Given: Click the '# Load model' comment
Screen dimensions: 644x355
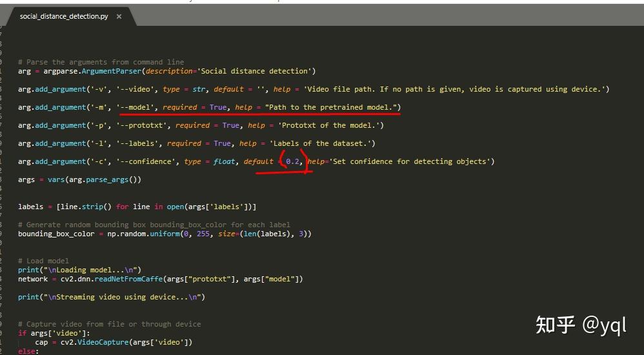Looking at the screenshot, I should point(43,261).
